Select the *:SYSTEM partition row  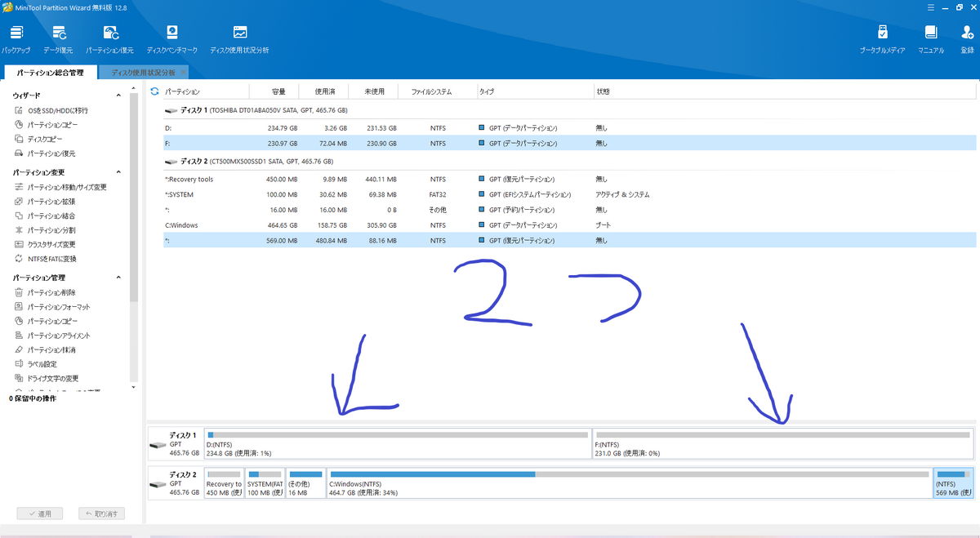tap(570, 194)
